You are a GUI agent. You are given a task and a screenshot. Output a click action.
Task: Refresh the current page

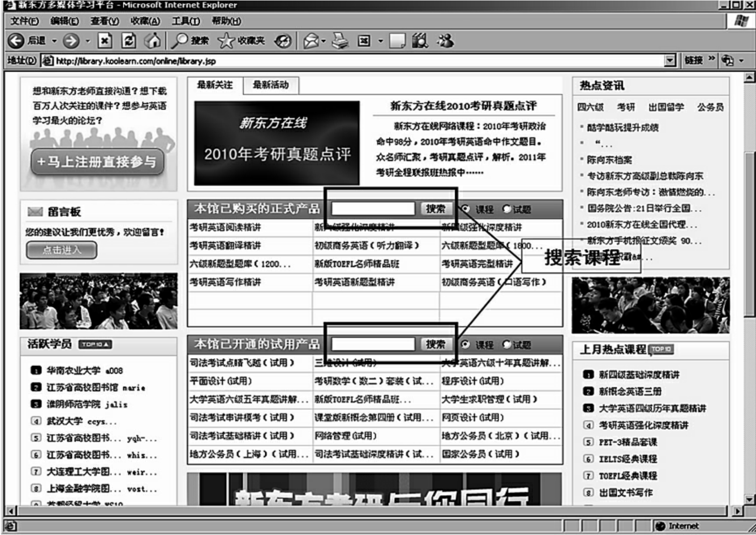(129, 40)
